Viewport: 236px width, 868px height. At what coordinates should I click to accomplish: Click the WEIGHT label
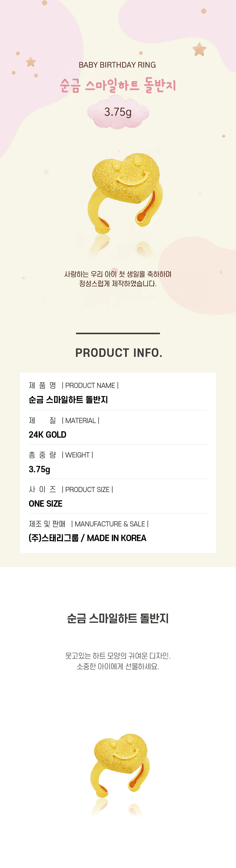77,455
